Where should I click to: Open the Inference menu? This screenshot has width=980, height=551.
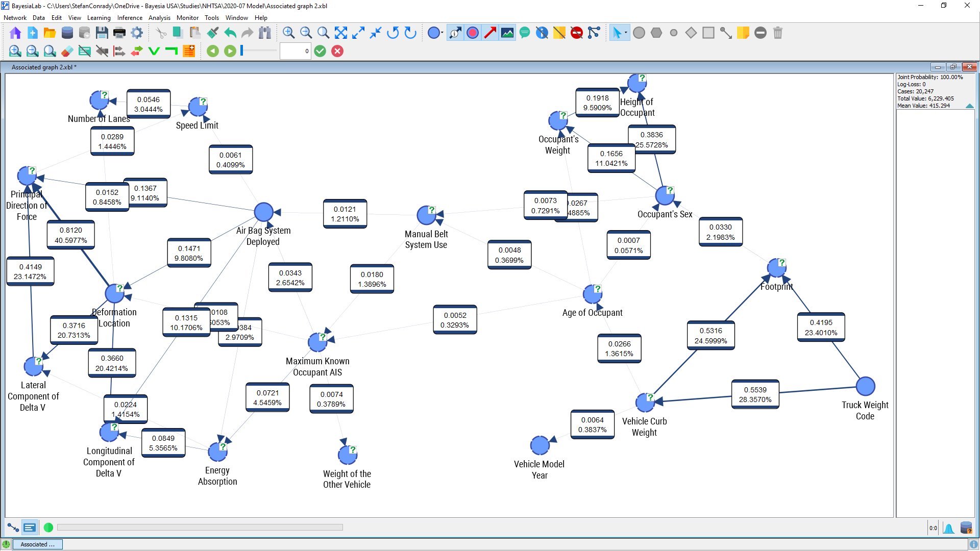[130, 18]
